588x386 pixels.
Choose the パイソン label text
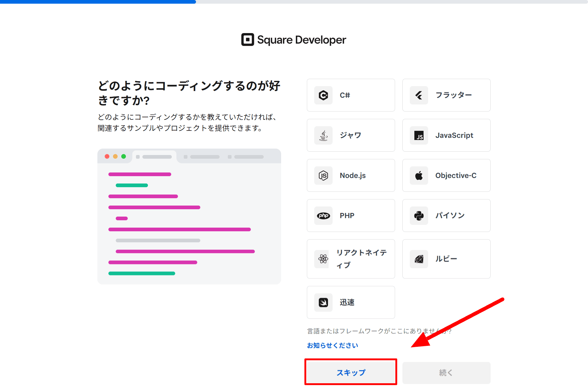[x=450, y=216]
